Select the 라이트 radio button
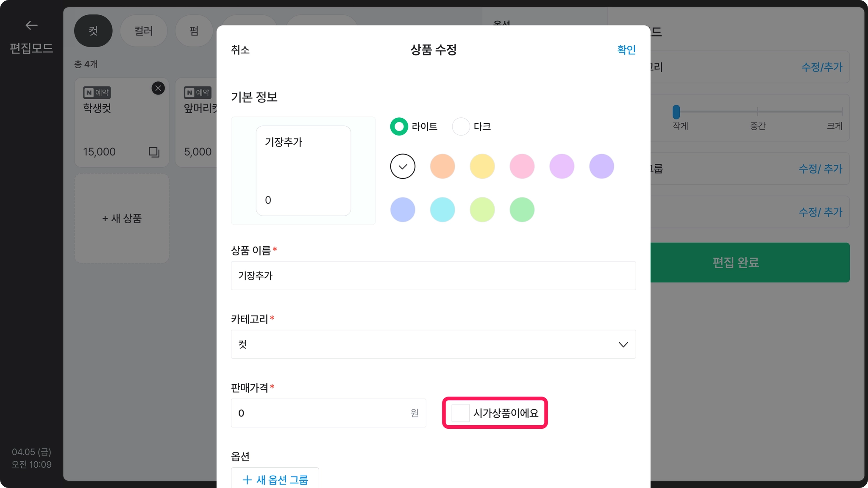The image size is (868, 488). point(399,126)
